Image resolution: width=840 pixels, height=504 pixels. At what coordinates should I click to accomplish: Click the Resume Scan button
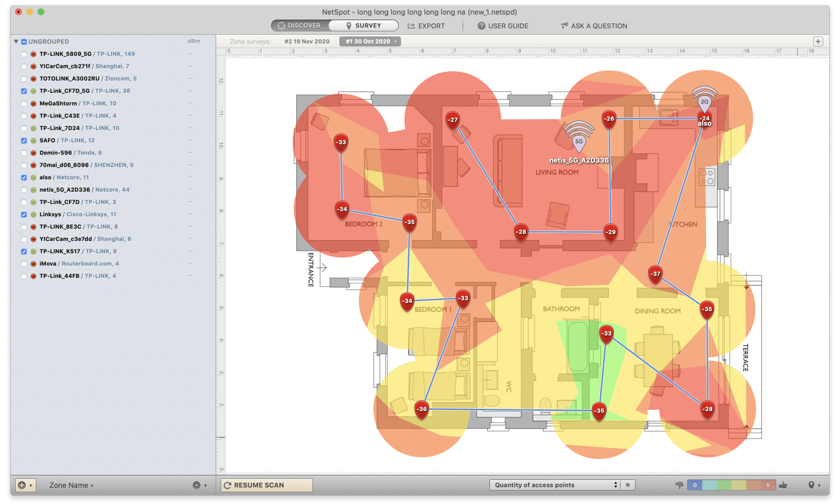click(267, 485)
